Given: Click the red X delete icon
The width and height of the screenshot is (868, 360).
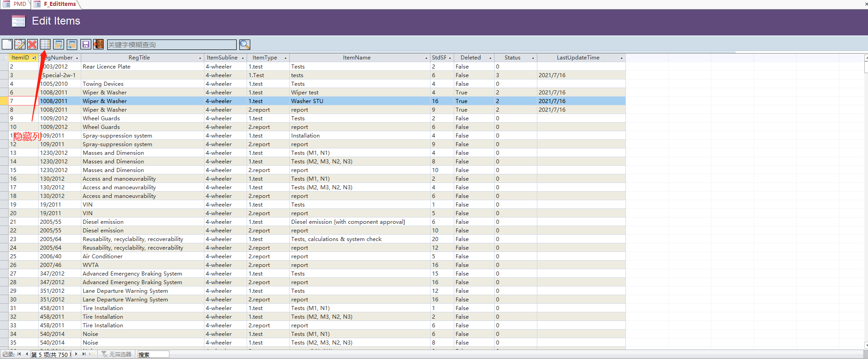Looking at the screenshot, I should [32, 44].
